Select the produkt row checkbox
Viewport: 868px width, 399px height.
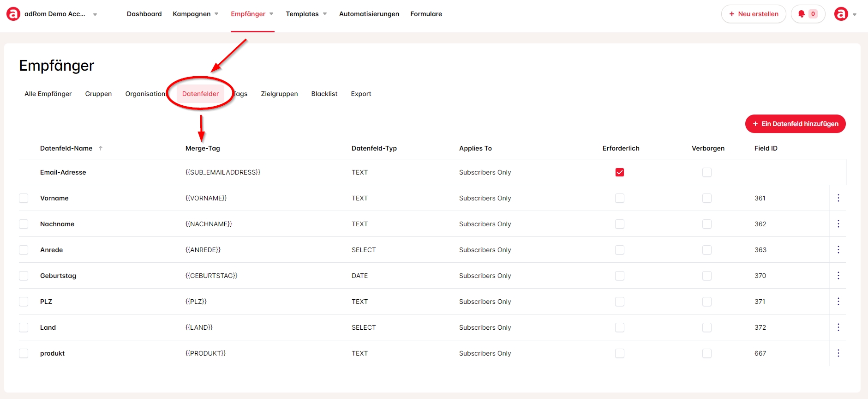24,353
